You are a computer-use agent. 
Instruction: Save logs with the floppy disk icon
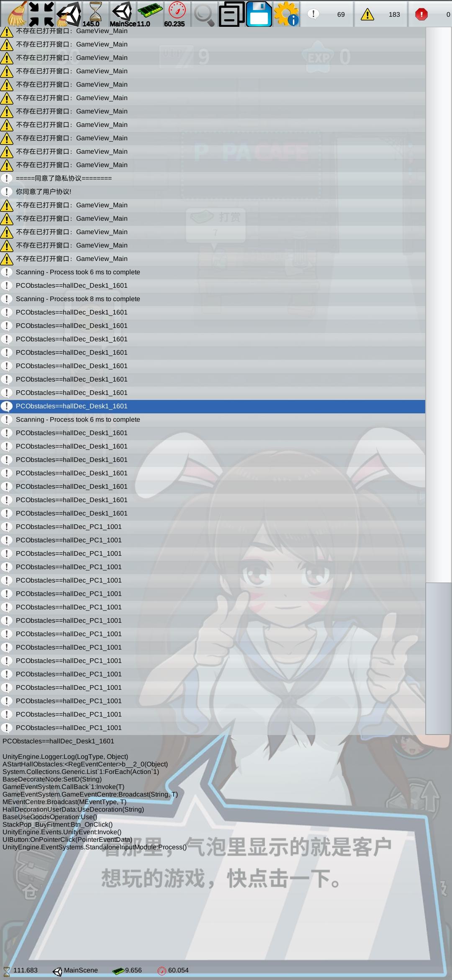pos(259,13)
